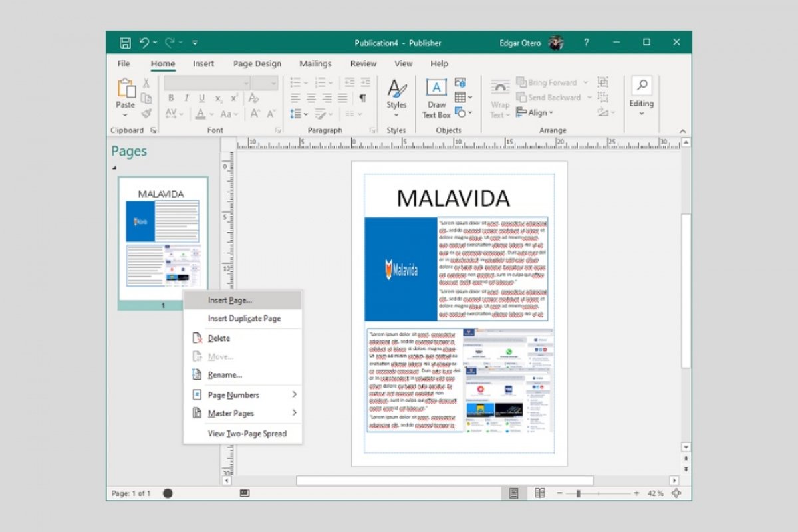Click the zoom slider handle
The height and width of the screenshot is (532, 798).
click(578, 493)
